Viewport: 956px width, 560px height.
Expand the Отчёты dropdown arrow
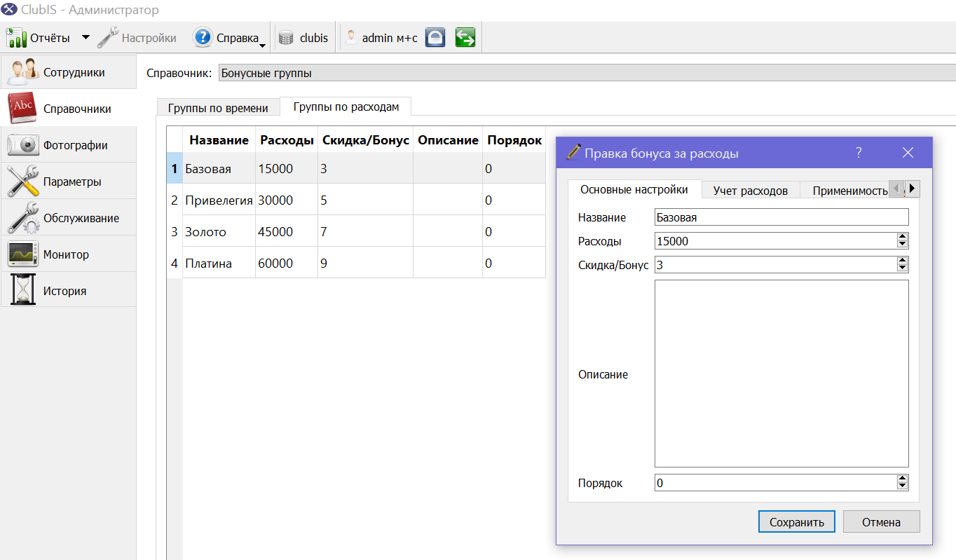pos(86,37)
